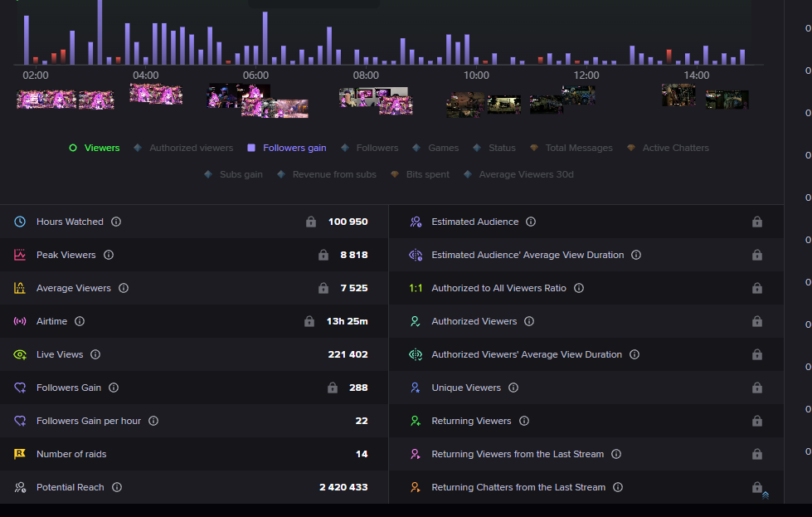The height and width of the screenshot is (517, 812).
Task: Open info tooltip for Returning Viewers
Action: [x=524, y=421]
